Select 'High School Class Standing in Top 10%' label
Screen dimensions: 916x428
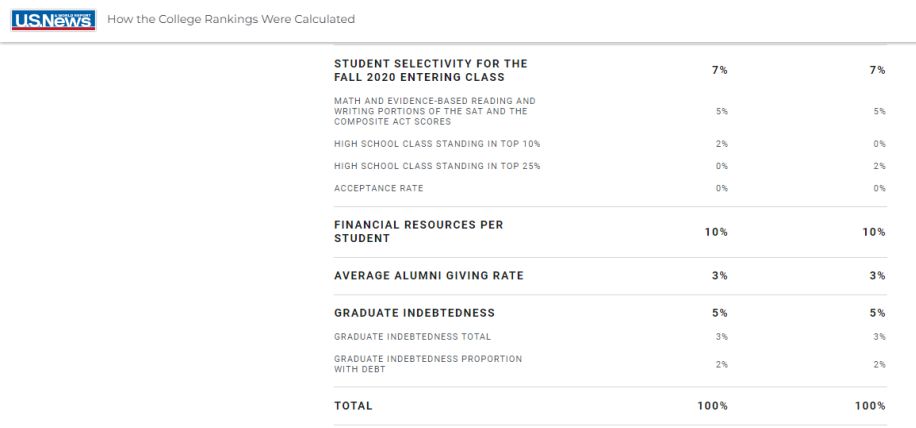(437, 144)
